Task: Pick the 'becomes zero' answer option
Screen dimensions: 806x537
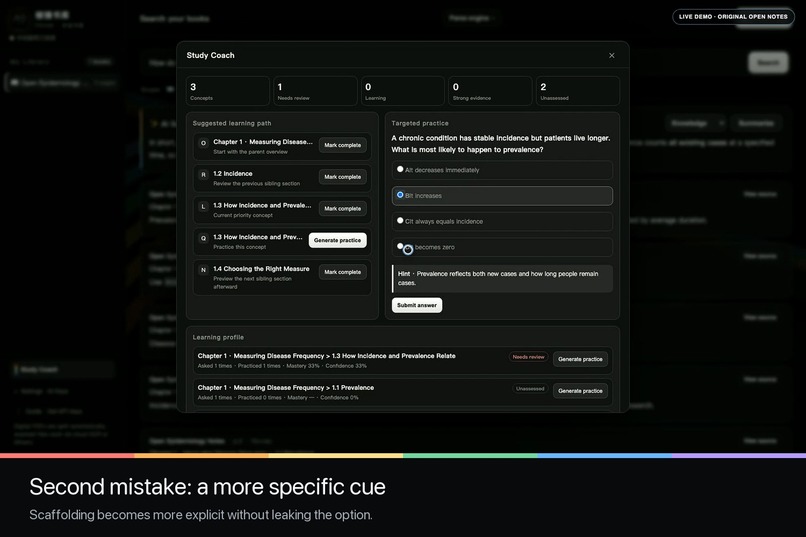Action: coord(502,247)
